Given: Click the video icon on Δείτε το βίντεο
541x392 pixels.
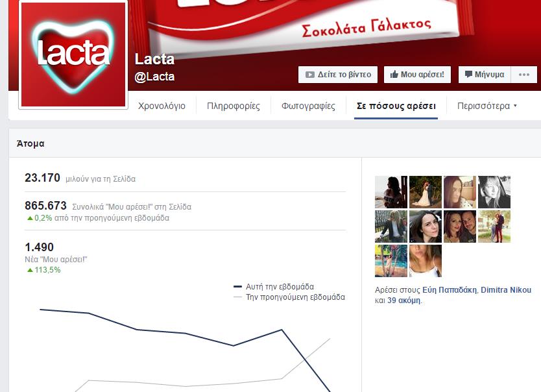Looking at the screenshot, I should coord(310,75).
